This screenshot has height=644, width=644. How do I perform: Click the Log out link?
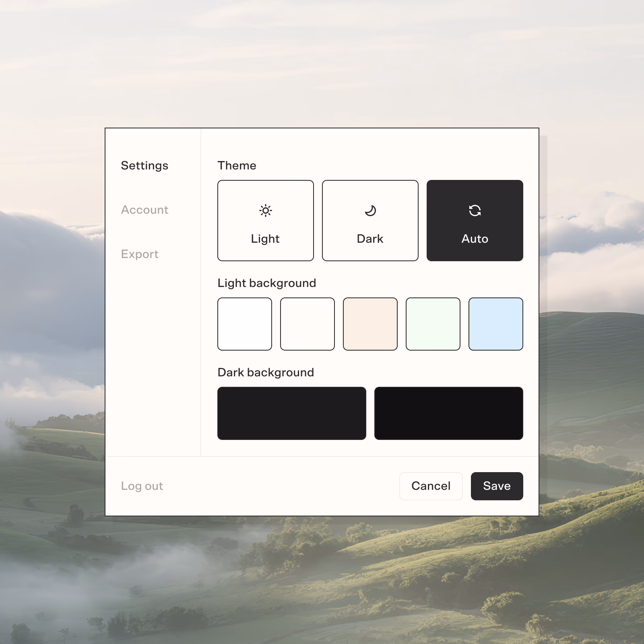(x=142, y=486)
